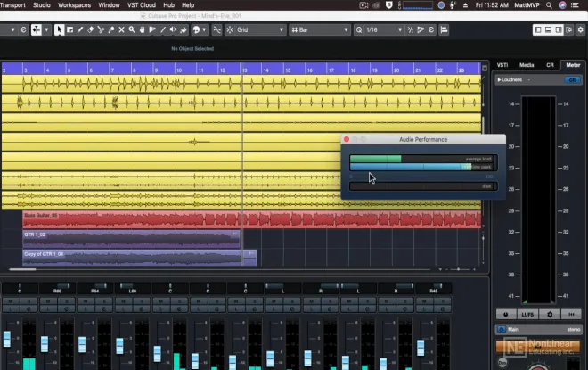Solo the mixer channel panned R64

point(104,301)
